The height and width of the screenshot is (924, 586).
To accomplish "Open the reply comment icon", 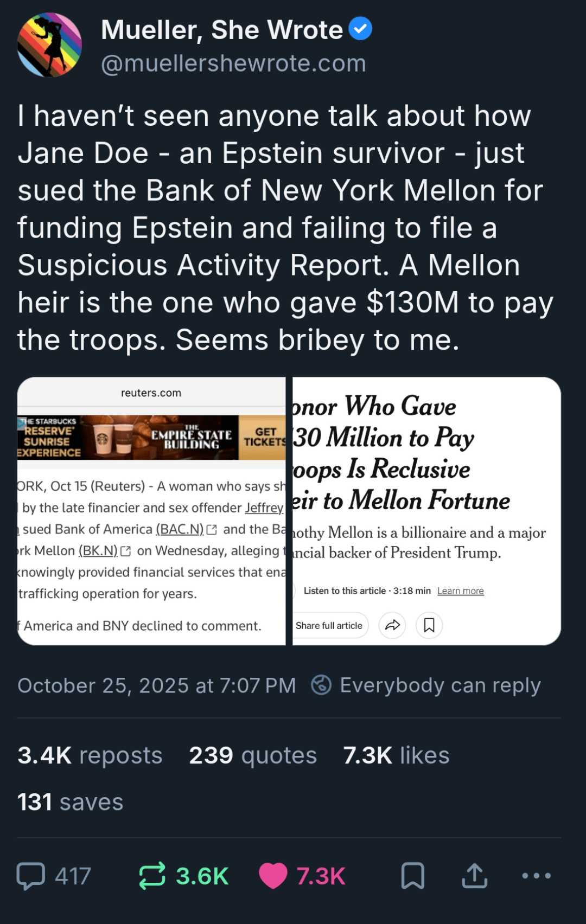I will [x=31, y=876].
